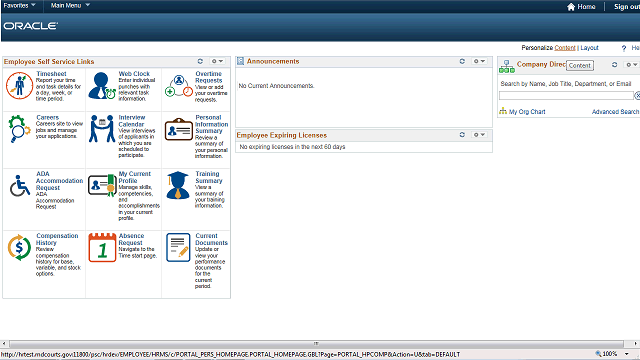
Task: Click the Company Directory search field
Action: [566, 96]
